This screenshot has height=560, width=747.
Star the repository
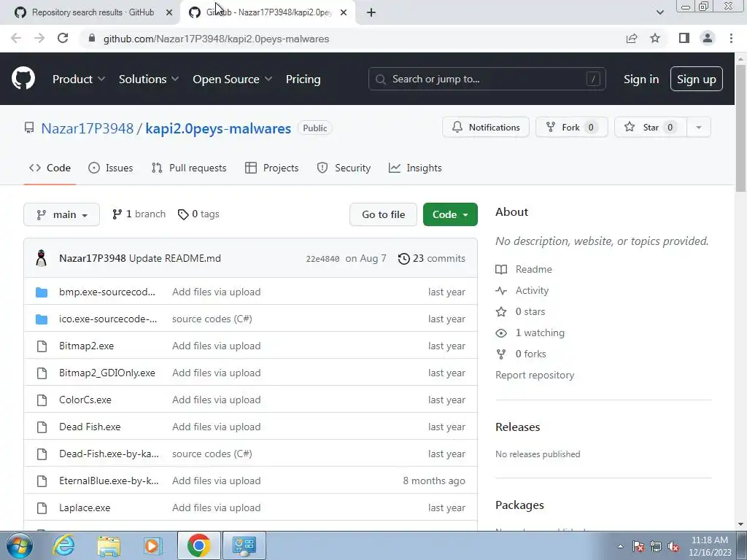coord(651,127)
